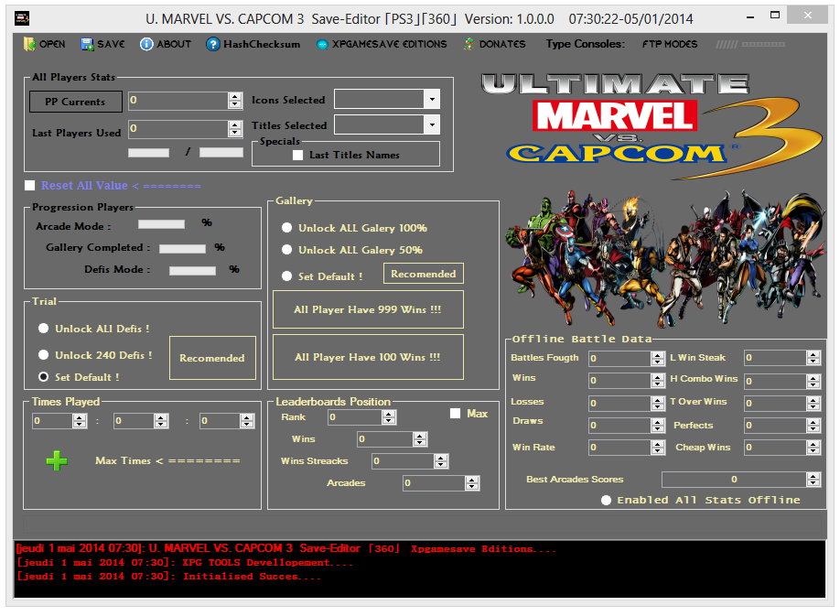
Task: Click the green plus Max Times icon
Action: [x=57, y=461]
